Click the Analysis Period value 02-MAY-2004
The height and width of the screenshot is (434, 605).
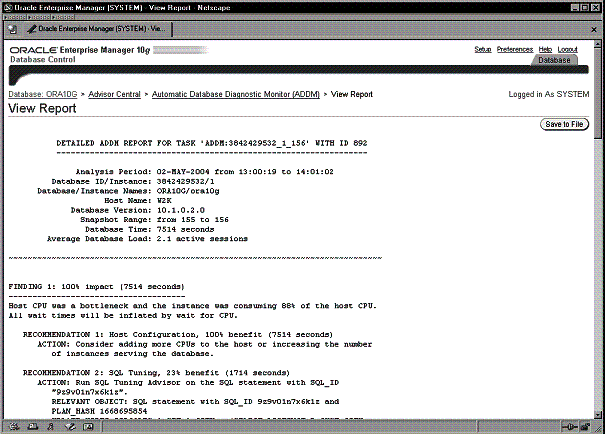point(183,172)
